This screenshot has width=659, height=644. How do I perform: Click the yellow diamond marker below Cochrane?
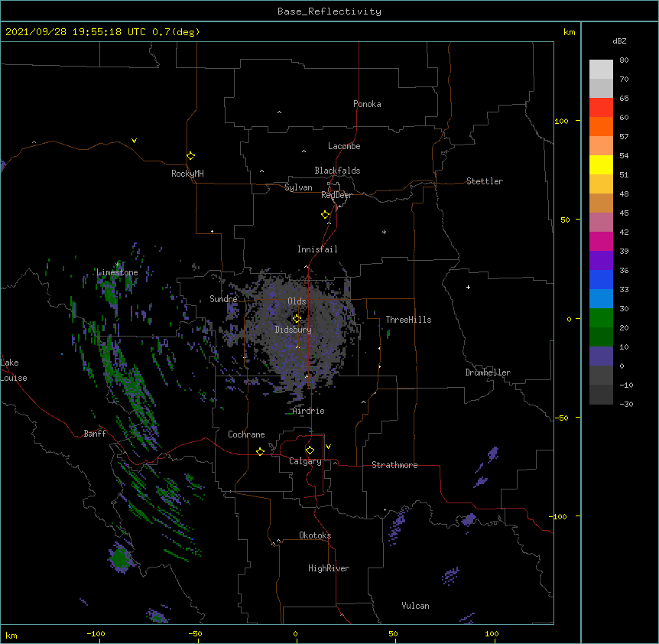click(260, 451)
